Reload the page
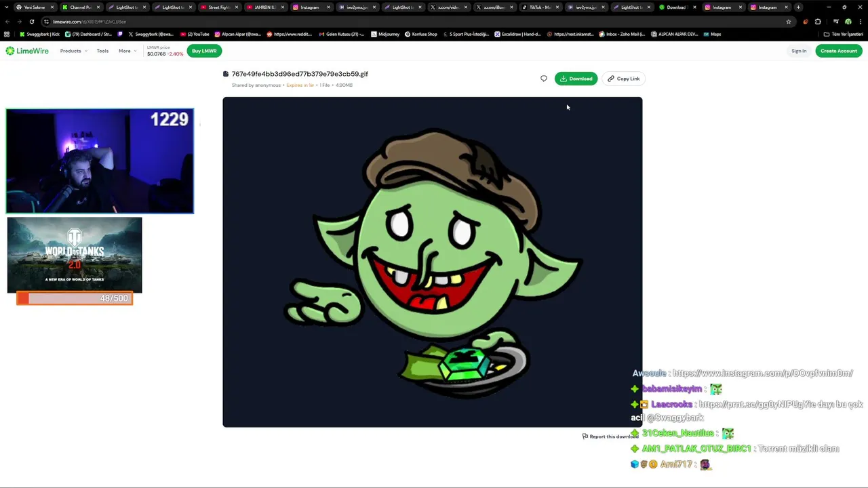This screenshot has width=868, height=488. 31,22
